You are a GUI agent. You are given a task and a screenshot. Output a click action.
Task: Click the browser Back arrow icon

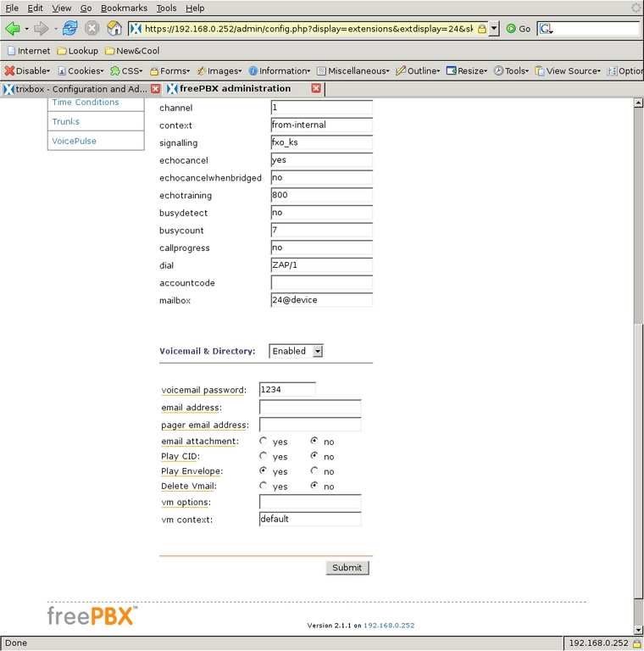12,28
